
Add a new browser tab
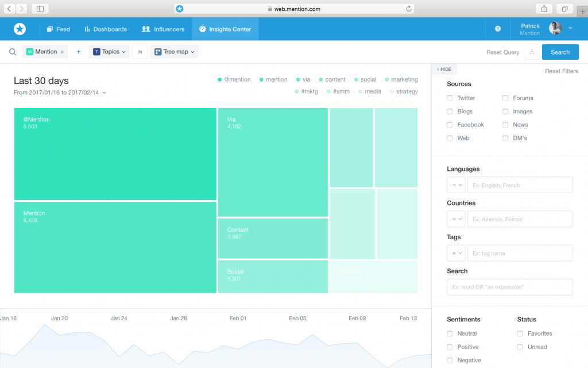pos(582,11)
